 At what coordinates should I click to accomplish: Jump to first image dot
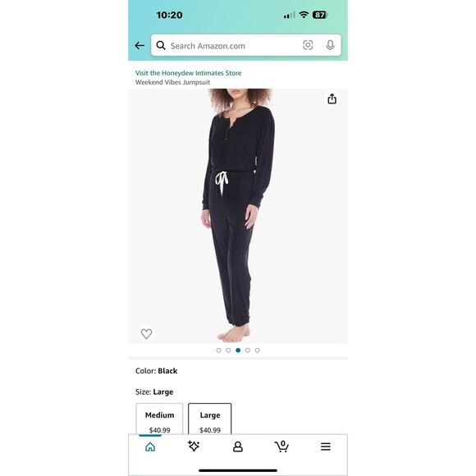click(218, 350)
